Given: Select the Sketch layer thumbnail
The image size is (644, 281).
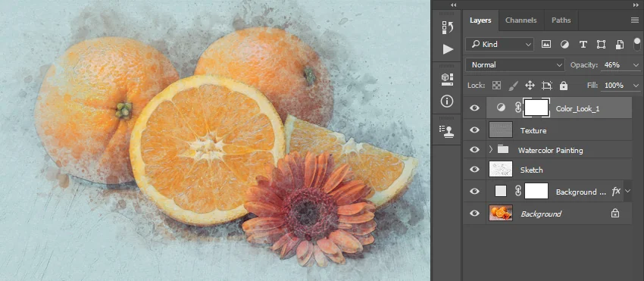Looking at the screenshot, I should [501, 169].
